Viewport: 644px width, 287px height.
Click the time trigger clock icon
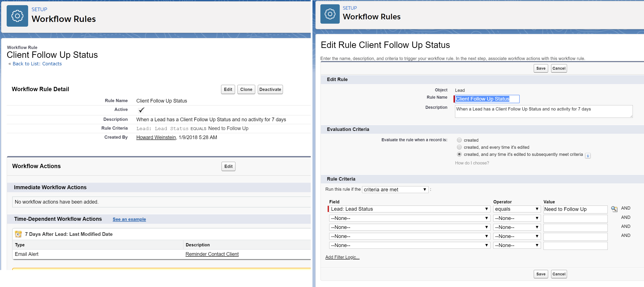[18, 234]
